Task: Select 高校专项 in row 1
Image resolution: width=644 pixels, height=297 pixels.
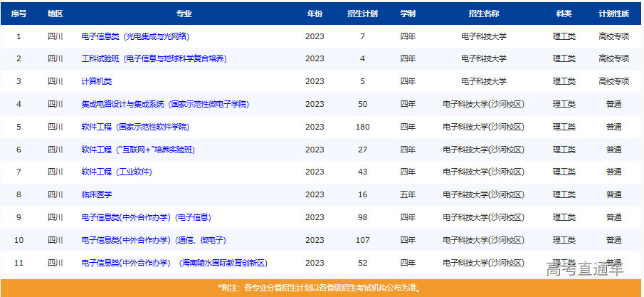Action: pyautogui.click(x=613, y=36)
